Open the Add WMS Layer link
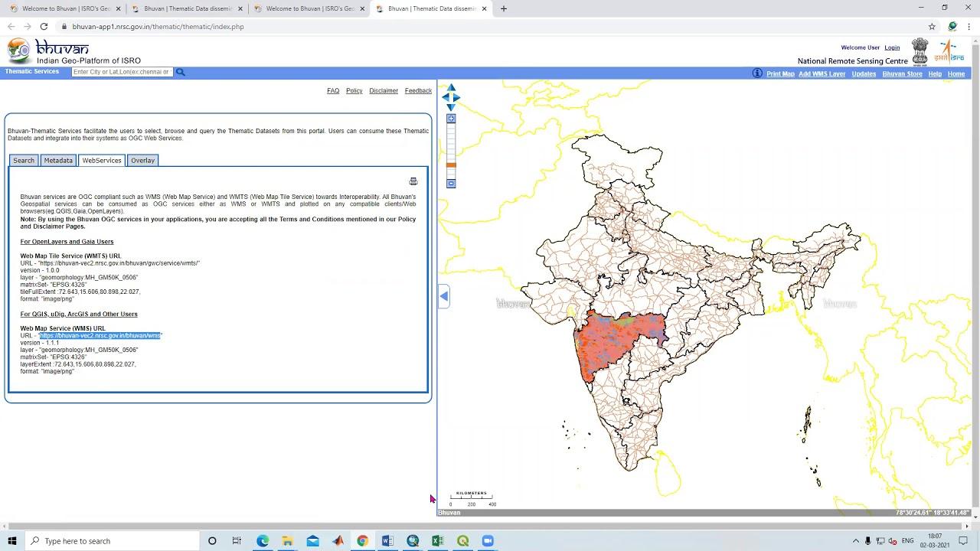The width and height of the screenshot is (980, 551). pos(822,74)
